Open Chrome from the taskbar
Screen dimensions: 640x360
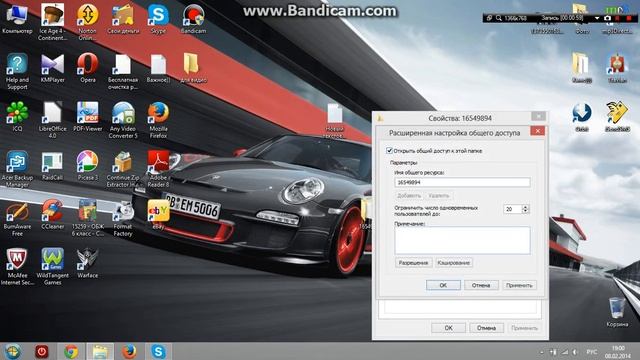click(71, 351)
